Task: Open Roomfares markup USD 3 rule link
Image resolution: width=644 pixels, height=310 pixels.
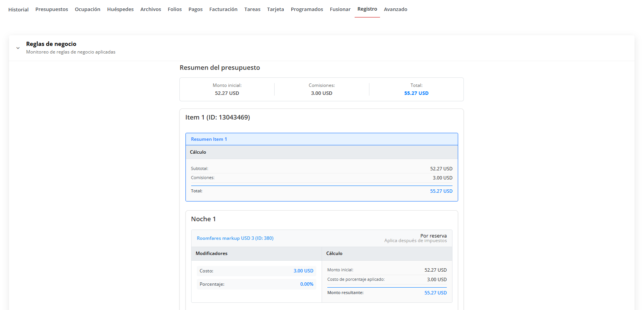Action: pyautogui.click(x=235, y=238)
